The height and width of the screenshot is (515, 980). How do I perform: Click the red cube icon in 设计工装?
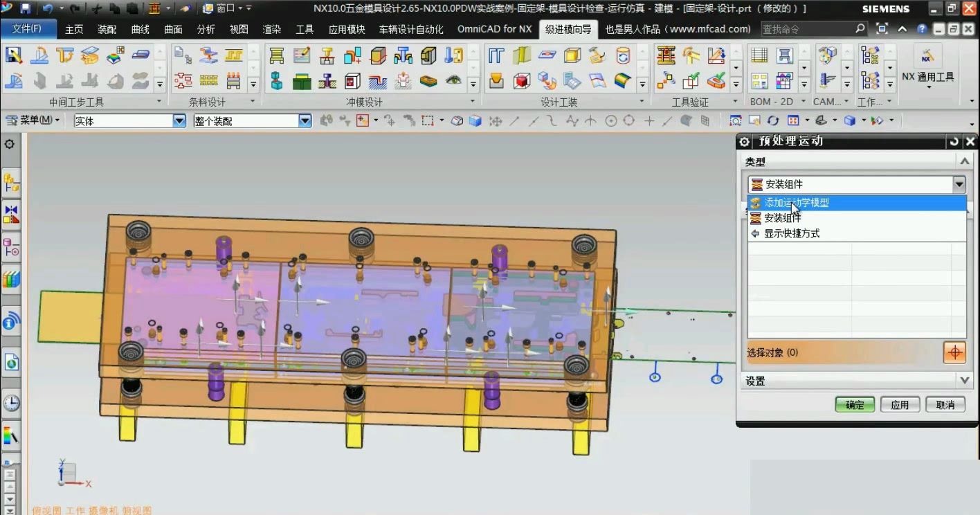click(x=522, y=81)
